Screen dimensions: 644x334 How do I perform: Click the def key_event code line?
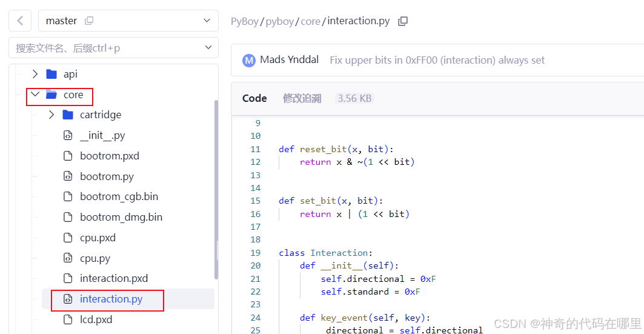[x=365, y=318]
